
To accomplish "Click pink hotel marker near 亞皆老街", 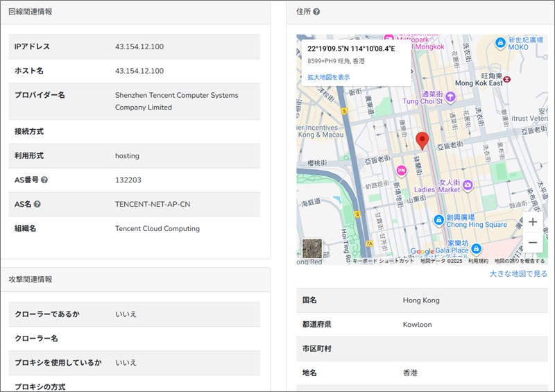I will coord(401,171).
